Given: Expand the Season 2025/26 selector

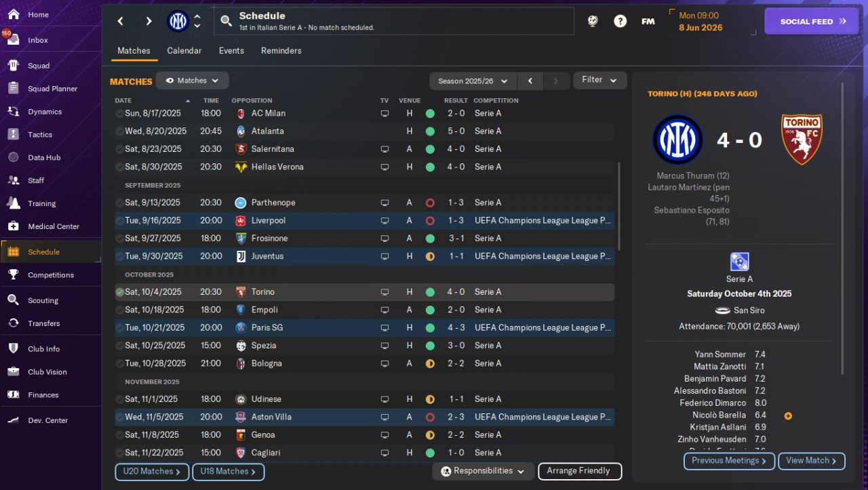Looking at the screenshot, I should pos(473,81).
